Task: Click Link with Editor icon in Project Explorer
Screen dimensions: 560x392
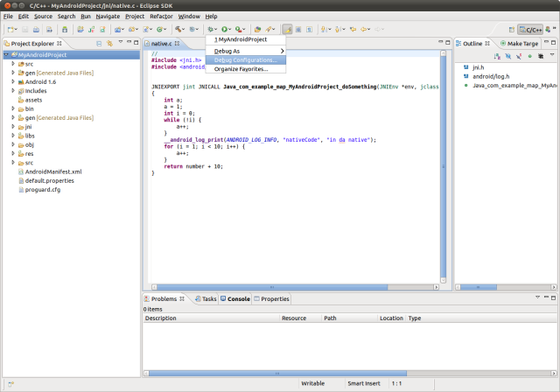Action: pos(109,43)
